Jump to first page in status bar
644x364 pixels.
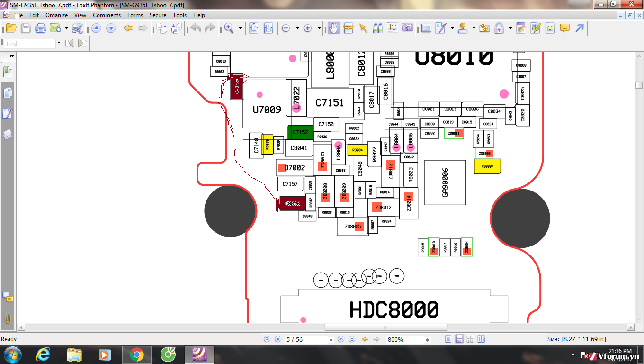point(267,339)
